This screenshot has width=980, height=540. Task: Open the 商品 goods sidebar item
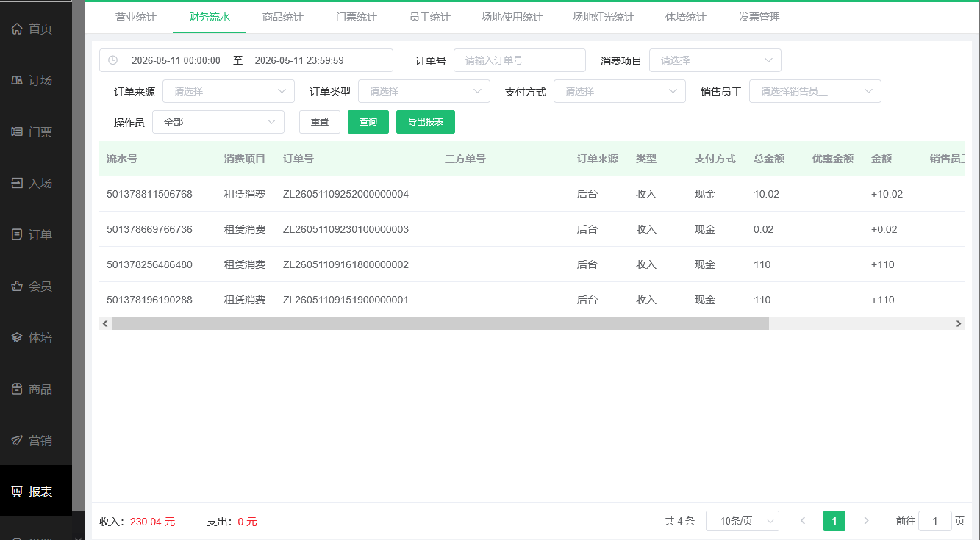36,389
